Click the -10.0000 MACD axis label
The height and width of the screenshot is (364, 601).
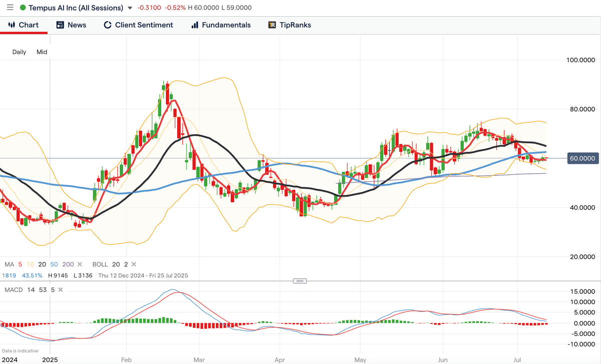(582, 344)
